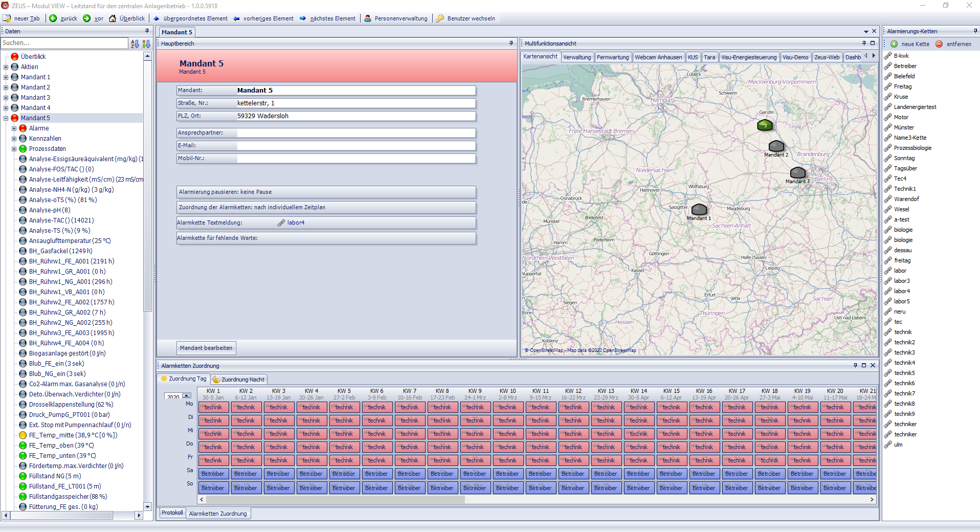Image resolution: width=980 pixels, height=532 pixels.
Task: Click Alarmierung pausieren: keine Pause
Action: (326, 192)
